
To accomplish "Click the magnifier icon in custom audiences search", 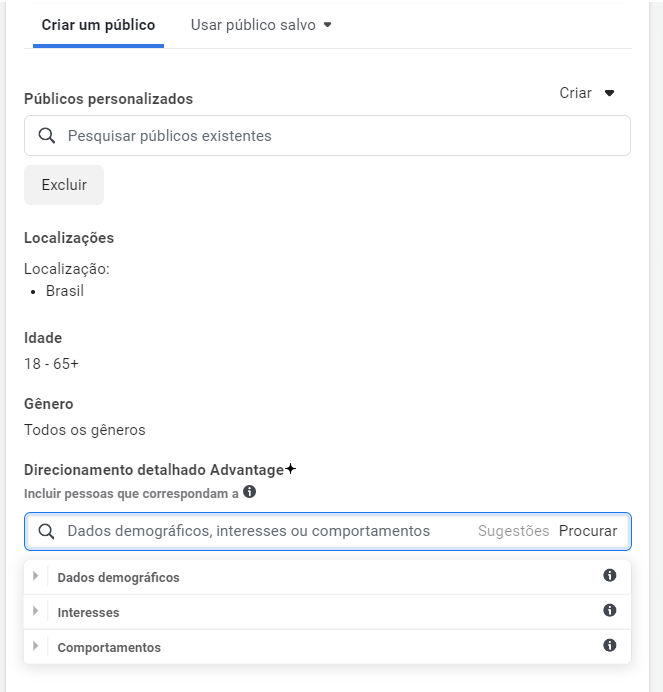I will click(47, 135).
